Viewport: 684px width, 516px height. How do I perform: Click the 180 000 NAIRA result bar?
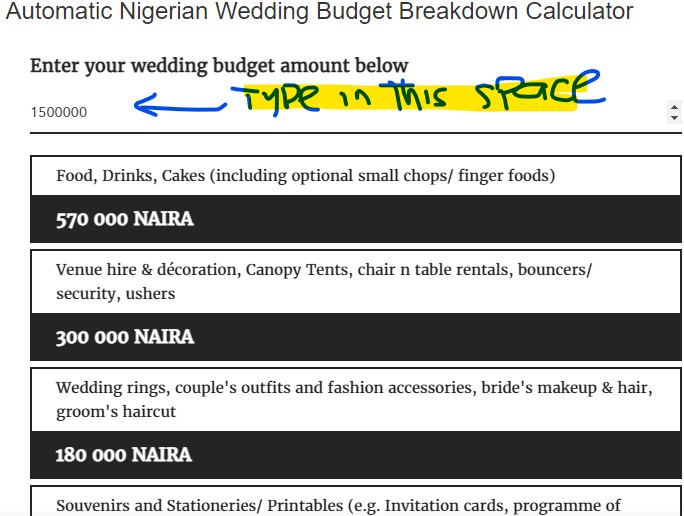pyautogui.click(x=356, y=454)
